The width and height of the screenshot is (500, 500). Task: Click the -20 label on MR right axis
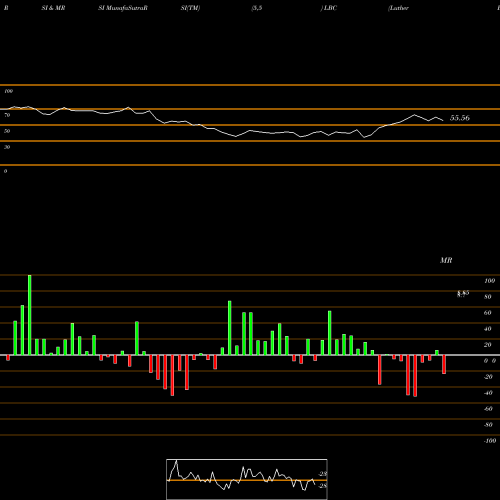click(488, 377)
